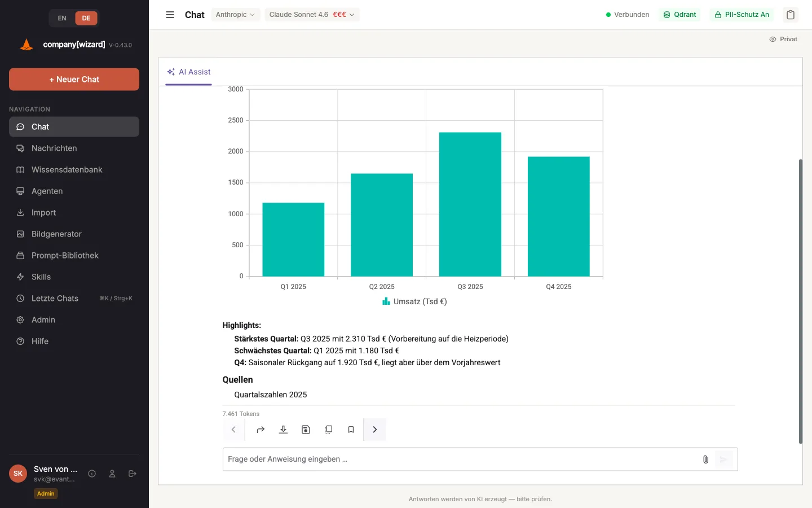Screen dimensions: 812x508
Task: Click the paperclip attach icon
Action: pos(705,459)
